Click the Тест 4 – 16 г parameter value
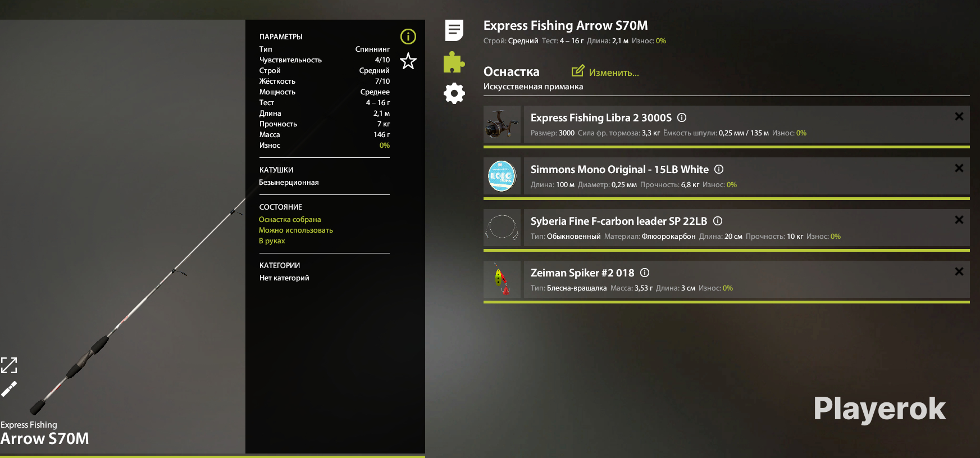The height and width of the screenshot is (458, 980). pos(378,102)
